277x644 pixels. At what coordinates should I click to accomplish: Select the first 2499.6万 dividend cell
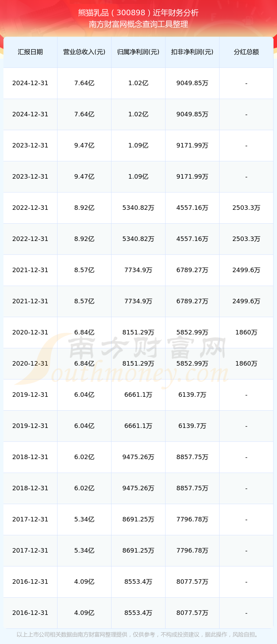[x=246, y=270]
